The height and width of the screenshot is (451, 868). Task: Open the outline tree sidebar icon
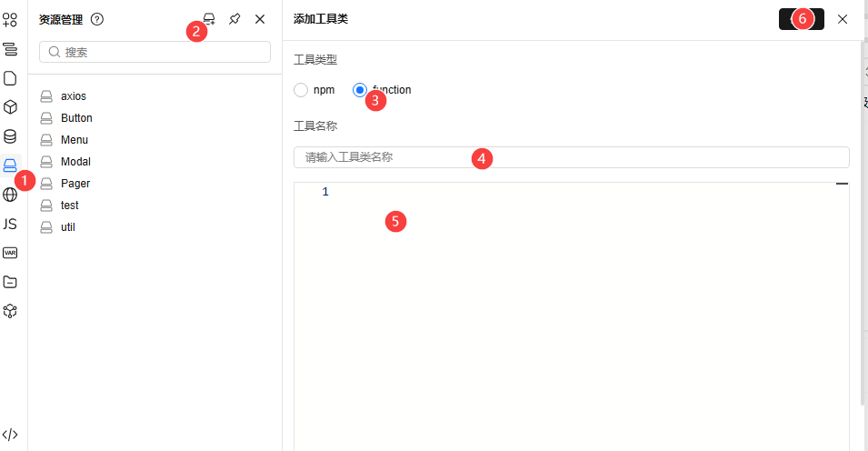[10, 49]
